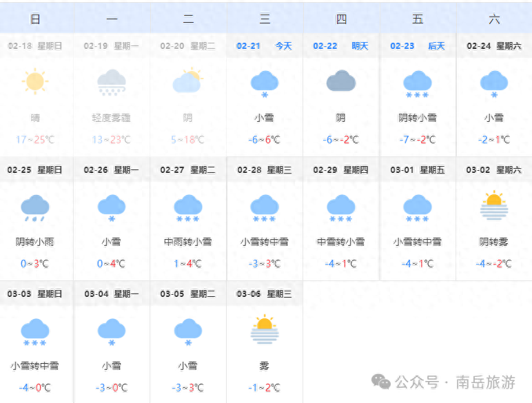Click the -1~2℃ temperature text

[x=265, y=387]
